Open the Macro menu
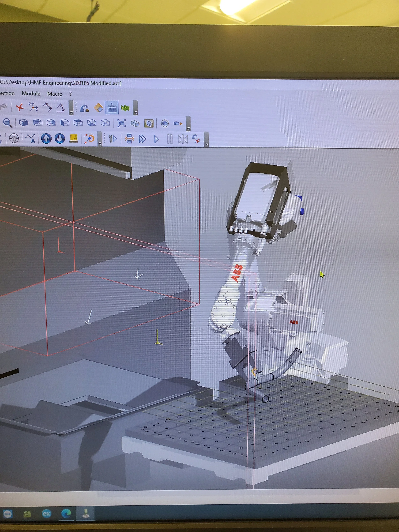 pyautogui.click(x=55, y=94)
